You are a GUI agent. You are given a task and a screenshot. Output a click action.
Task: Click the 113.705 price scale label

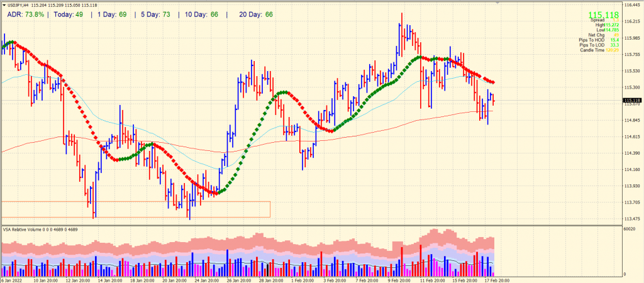pyautogui.click(x=631, y=202)
